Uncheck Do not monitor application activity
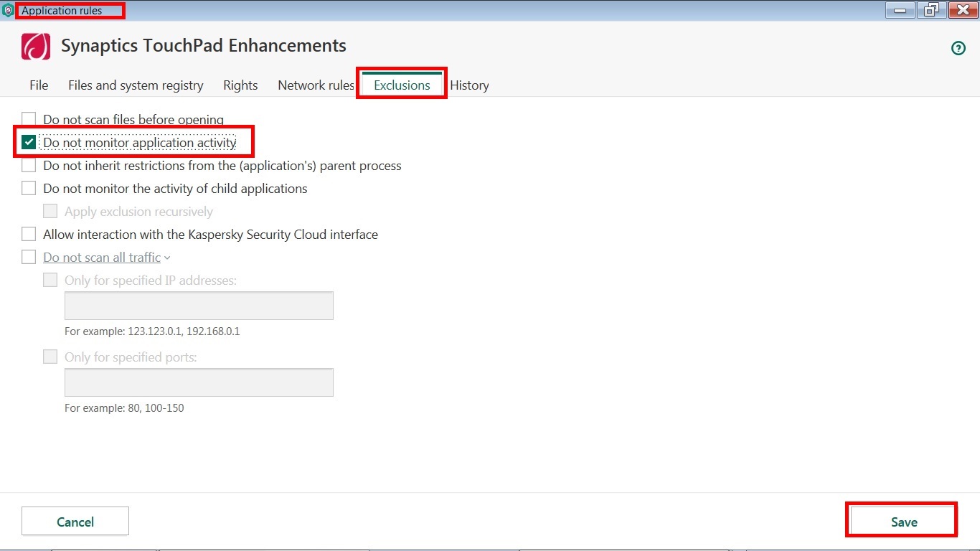Viewport: 980px width, 551px height. (x=29, y=143)
